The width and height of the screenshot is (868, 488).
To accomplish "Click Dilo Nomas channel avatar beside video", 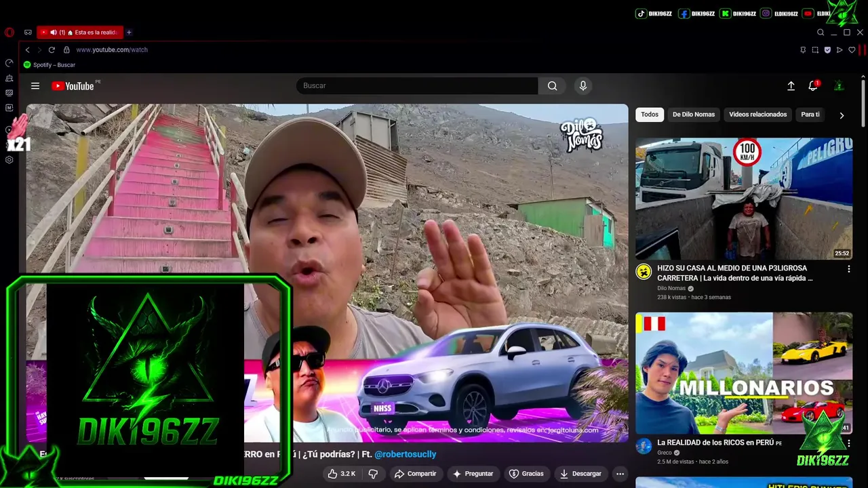I will click(x=644, y=272).
